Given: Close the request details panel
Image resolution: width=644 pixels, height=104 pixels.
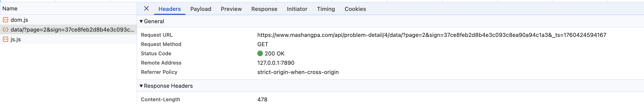Looking at the screenshot, I should tap(146, 9).
